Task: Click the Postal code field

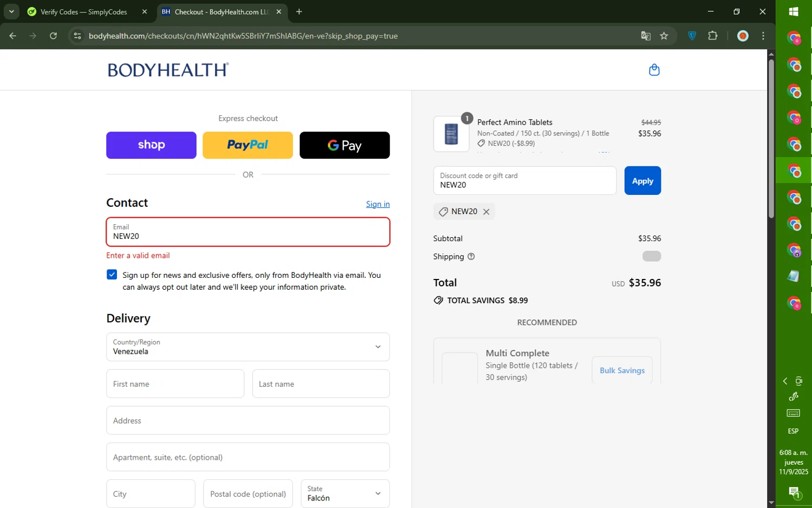Action: pos(248,493)
